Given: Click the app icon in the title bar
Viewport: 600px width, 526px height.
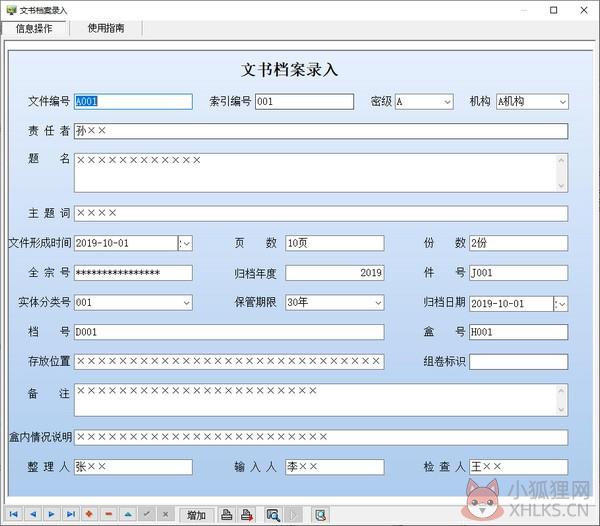Looking at the screenshot, I should tap(11, 10).
